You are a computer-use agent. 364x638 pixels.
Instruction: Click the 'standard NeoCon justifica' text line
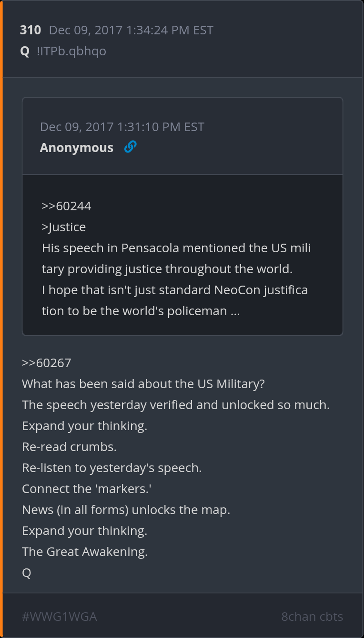174,290
